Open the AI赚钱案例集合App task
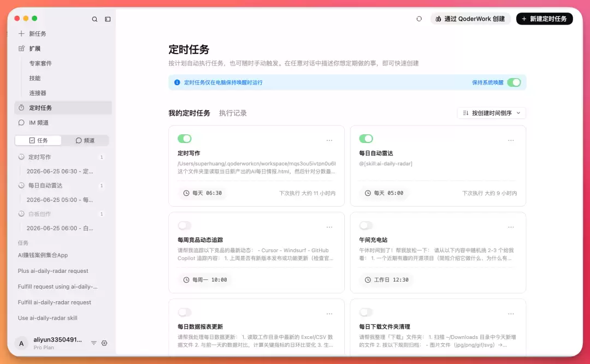 point(43,255)
